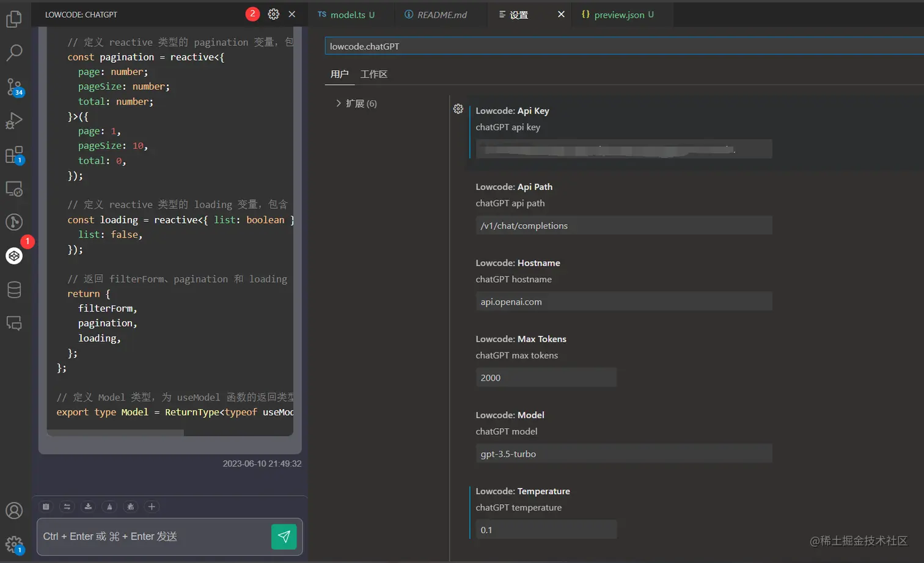Click the 'chatGPT model' description text
The width and height of the screenshot is (924, 563).
point(507,432)
